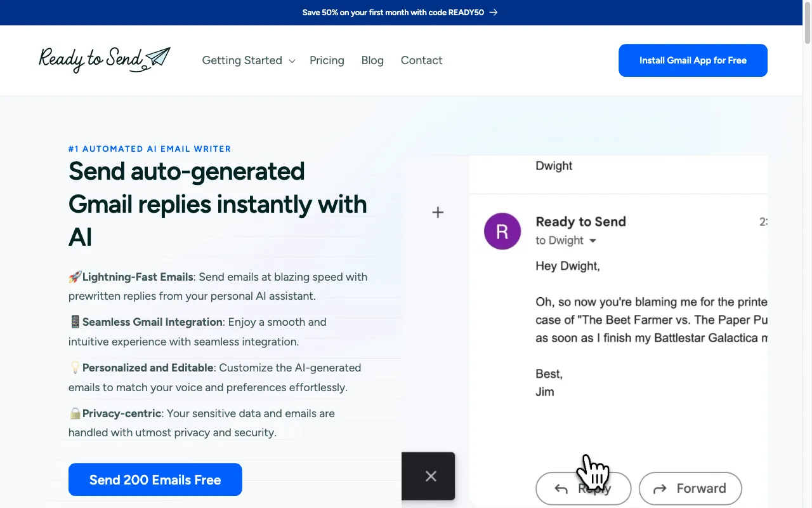Click the 'Ready to Send' sender name

pyautogui.click(x=580, y=222)
